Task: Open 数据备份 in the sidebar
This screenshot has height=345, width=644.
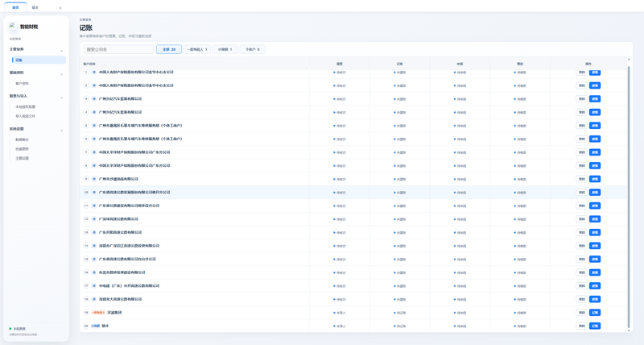Action: (23, 139)
